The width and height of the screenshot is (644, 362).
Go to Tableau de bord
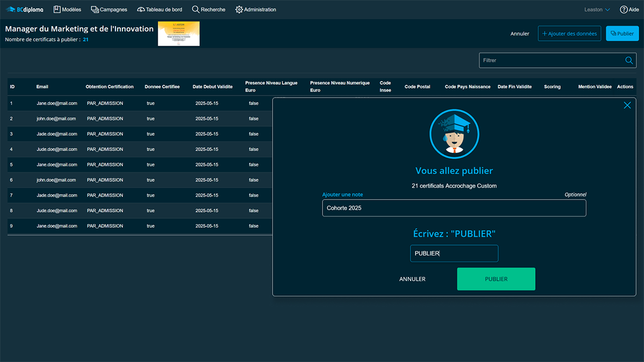coord(159,10)
